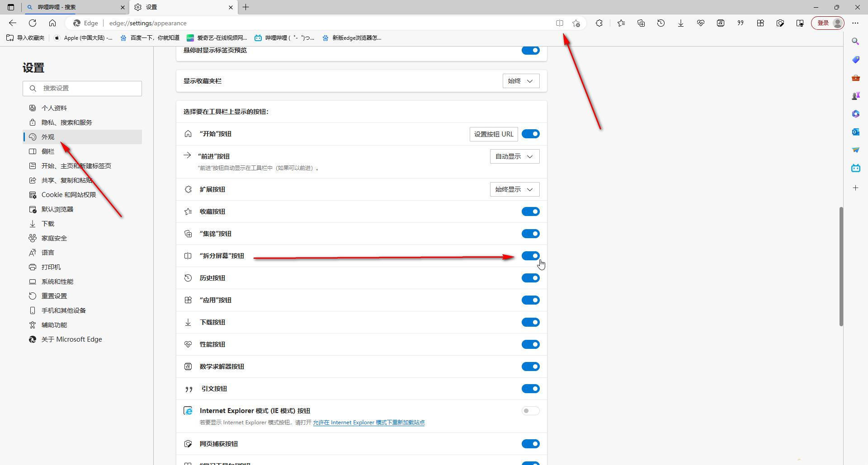Switch to the 哔哩哔哩 - 搜索 tab

tap(75, 7)
